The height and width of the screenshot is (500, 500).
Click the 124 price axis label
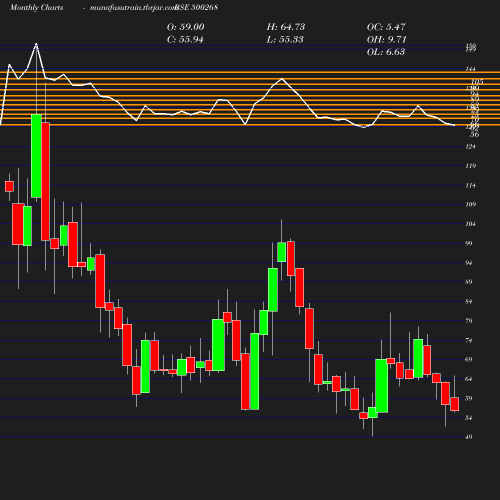(470, 147)
